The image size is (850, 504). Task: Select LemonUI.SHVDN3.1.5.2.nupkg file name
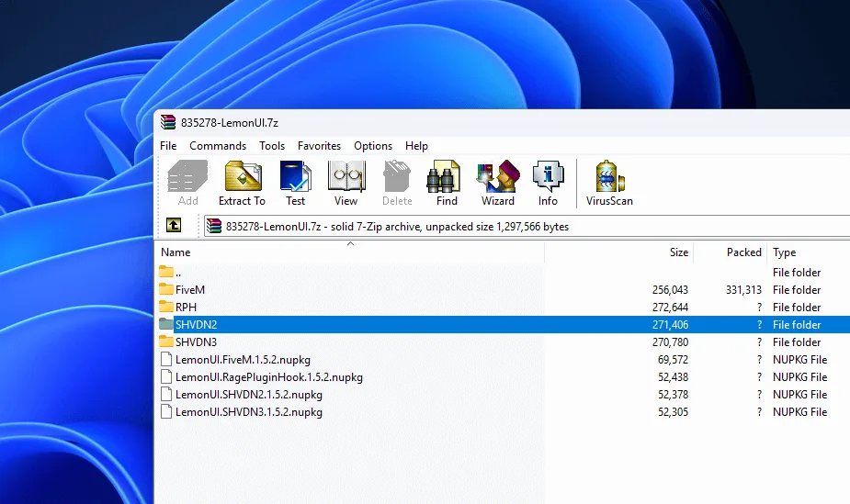(249, 412)
